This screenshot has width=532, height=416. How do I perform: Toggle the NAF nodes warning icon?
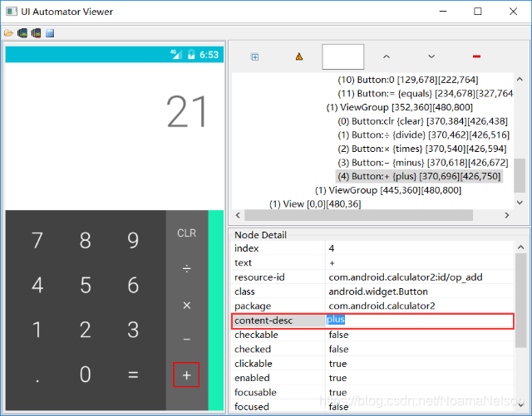[299, 56]
